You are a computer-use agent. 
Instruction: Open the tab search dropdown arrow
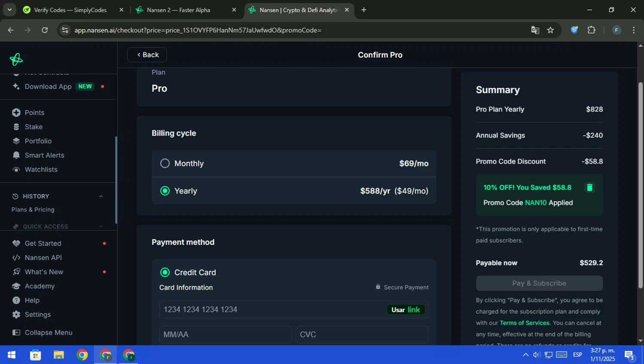9,10
